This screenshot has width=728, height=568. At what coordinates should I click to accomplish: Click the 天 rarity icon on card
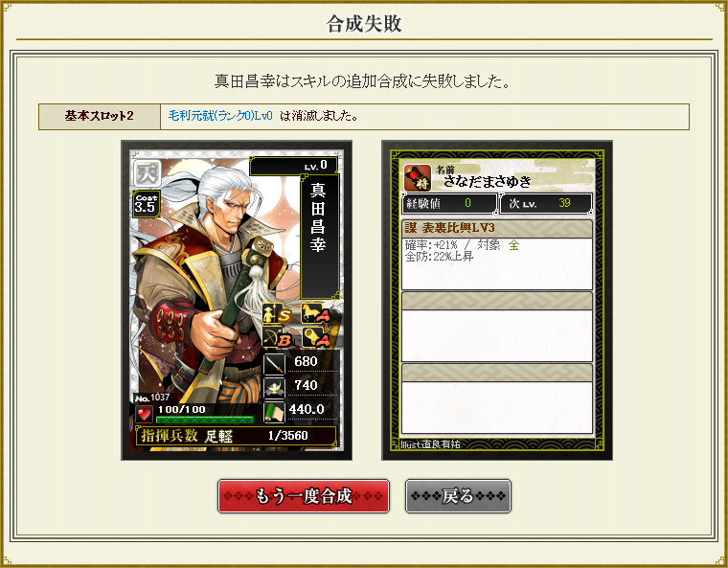click(148, 173)
